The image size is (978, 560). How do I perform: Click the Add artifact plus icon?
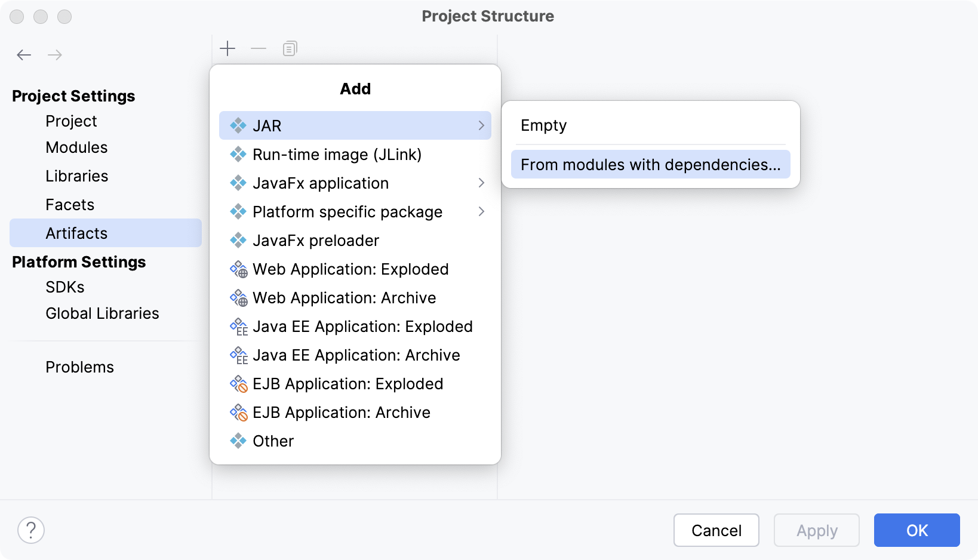227,48
